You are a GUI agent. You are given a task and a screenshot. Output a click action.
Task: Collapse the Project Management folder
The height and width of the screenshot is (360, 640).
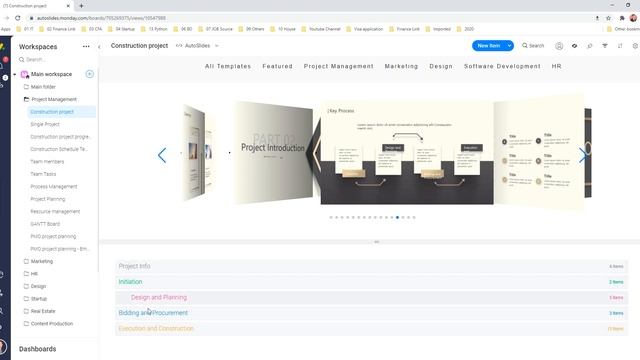point(54,99)
